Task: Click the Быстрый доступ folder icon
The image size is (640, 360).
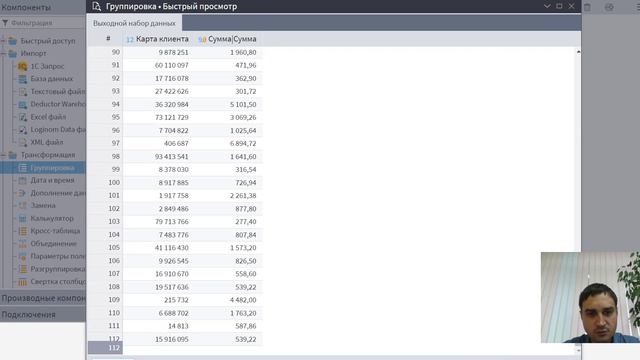Action: click(x=13, y=41)
